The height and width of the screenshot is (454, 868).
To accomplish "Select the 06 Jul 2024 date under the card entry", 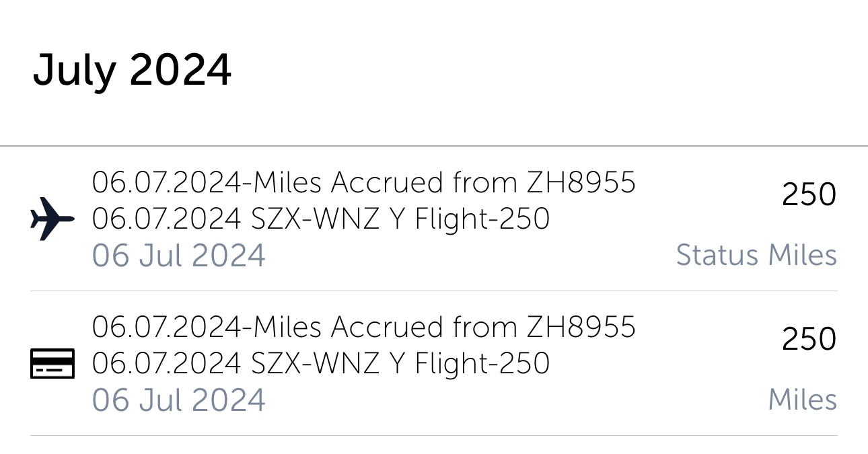I will coord(178,400).
